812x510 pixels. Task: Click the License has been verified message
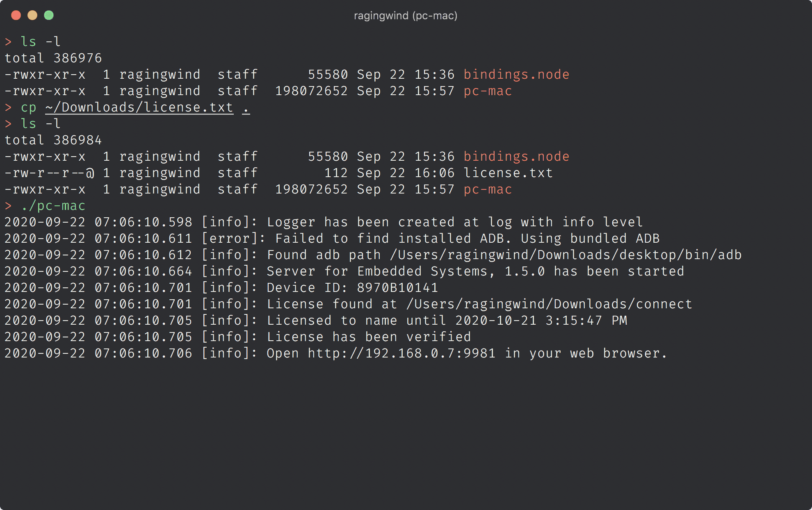pos(368,337)
